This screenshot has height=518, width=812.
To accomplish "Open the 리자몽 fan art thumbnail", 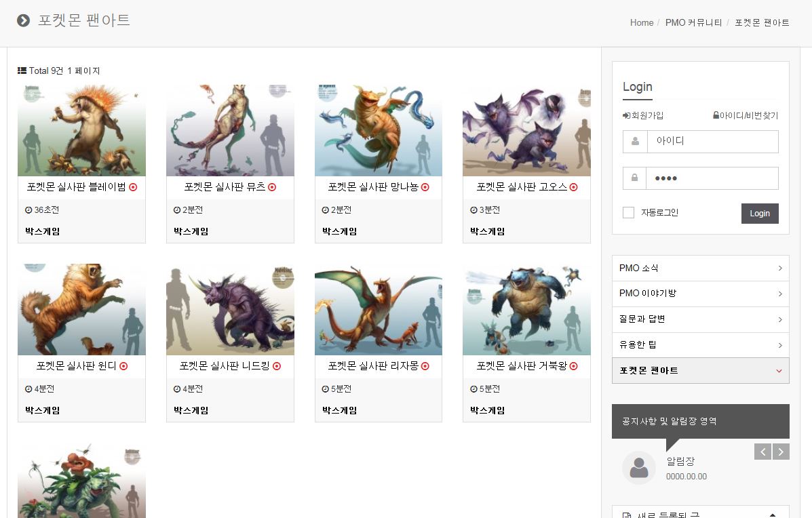I will [x=379, y=309].
